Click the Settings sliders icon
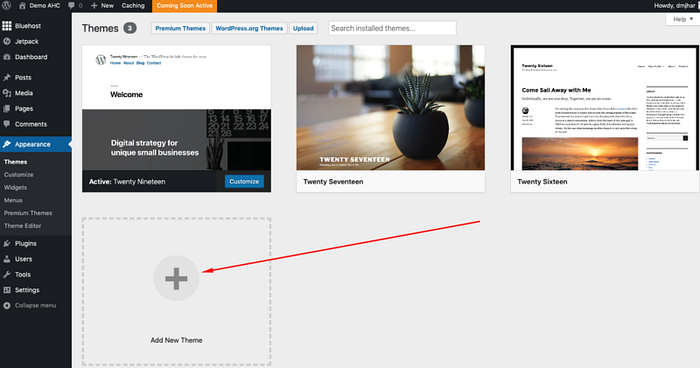The width and height of the screenshot is (700, 368). click(7, 290)
